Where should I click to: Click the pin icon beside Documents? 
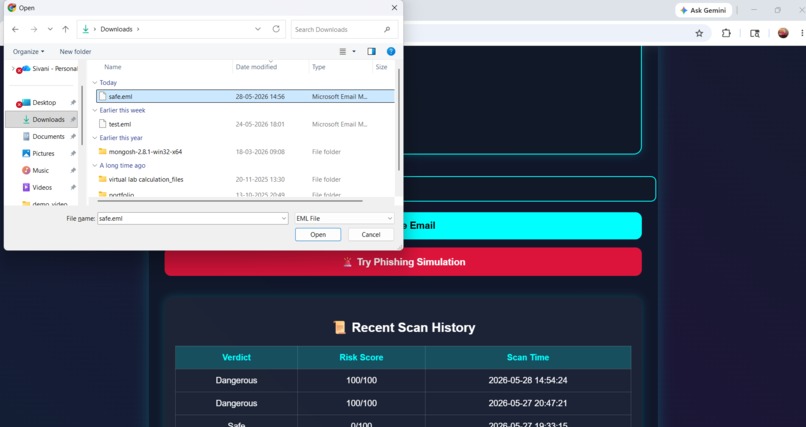(x=73, y=137)
